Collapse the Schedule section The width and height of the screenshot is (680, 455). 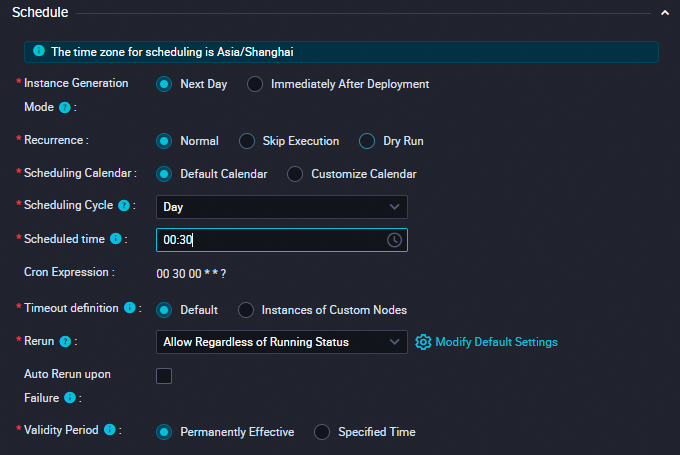tap(664, 13)
